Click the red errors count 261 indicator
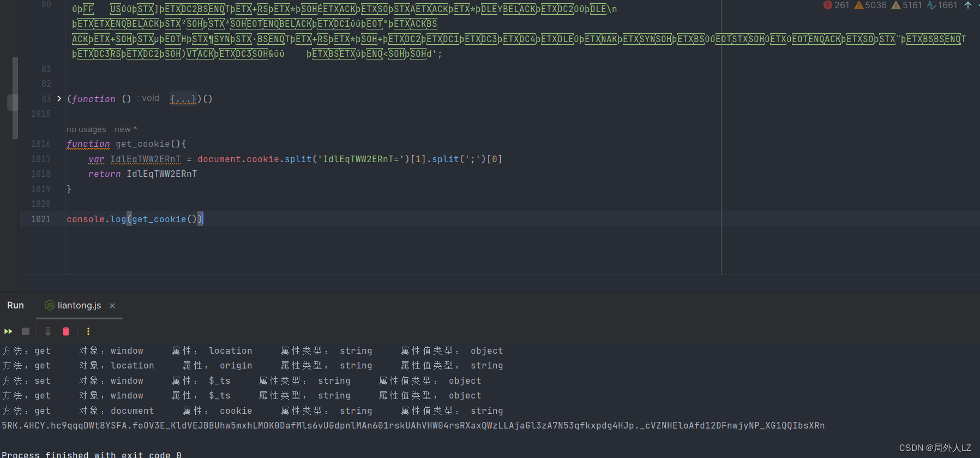The height and width of the screenshot is (458, 980). (836, 5)
